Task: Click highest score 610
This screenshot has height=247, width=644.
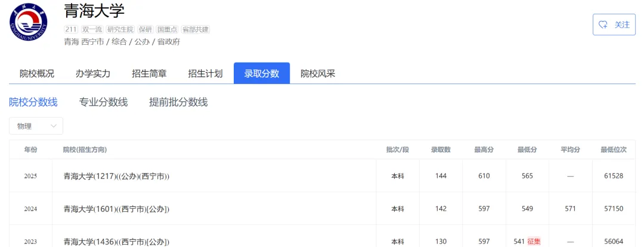Action: [484, 176]
